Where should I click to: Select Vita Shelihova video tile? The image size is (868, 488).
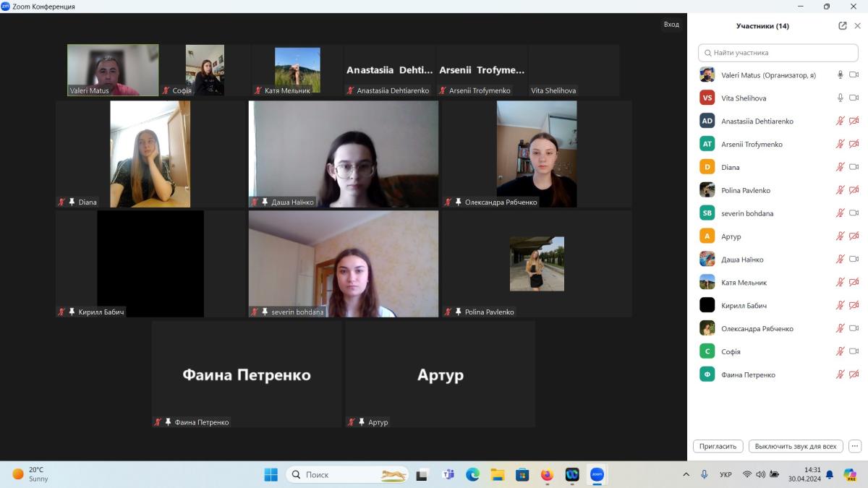tap(574, 70)
